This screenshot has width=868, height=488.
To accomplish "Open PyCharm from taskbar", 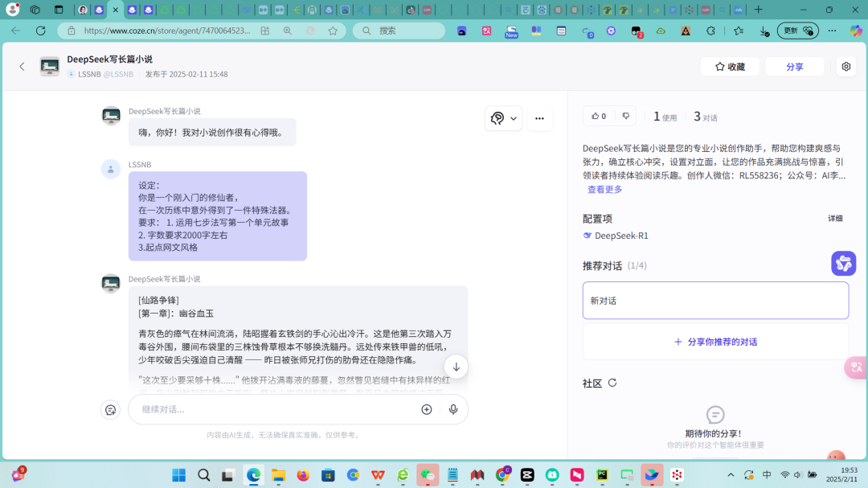I will (x=602, y=474).
